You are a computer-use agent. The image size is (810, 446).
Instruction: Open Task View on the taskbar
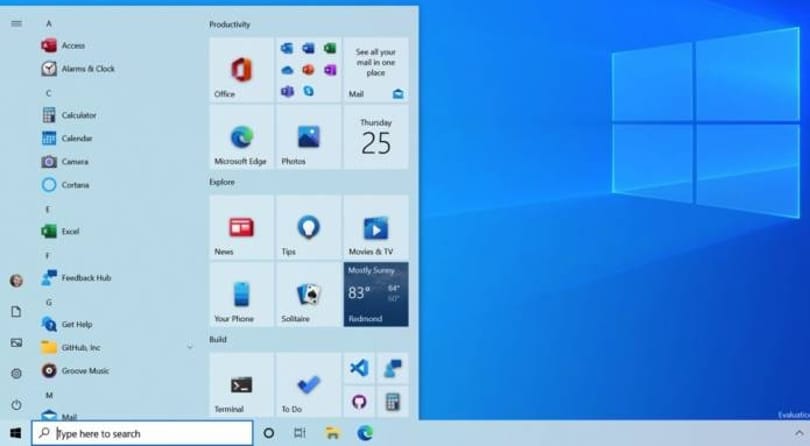pyautogui.click(x=300, y=433)
